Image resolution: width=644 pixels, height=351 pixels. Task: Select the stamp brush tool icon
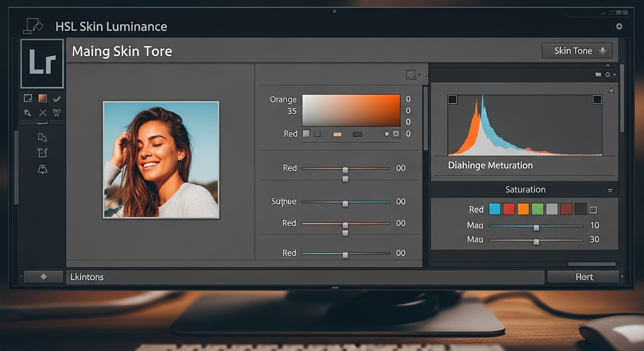point(28,112)
